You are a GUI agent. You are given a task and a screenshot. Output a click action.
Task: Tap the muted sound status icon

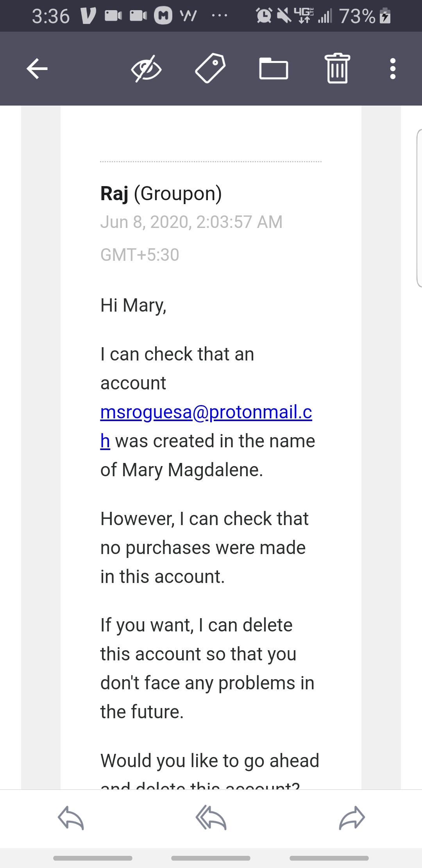284,16
